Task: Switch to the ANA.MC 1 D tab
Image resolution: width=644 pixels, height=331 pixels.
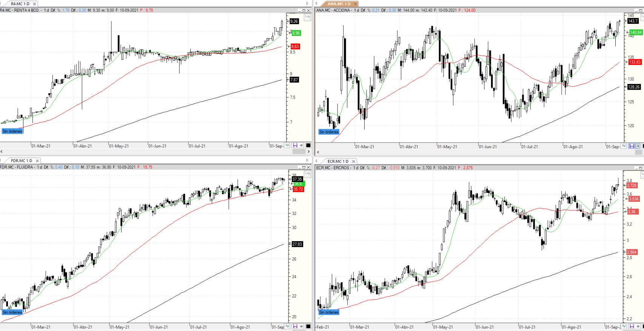Action: (339, 4)
